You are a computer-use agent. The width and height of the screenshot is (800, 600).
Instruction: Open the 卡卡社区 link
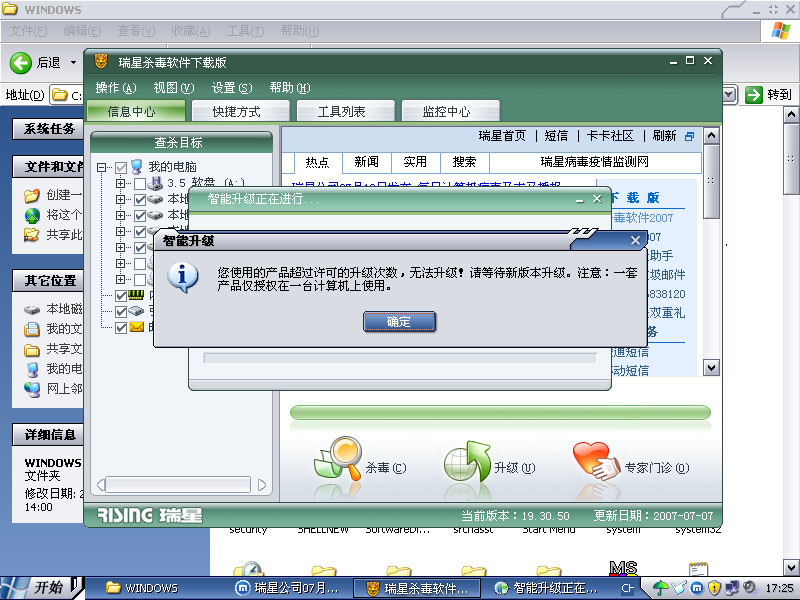point(610,136)
